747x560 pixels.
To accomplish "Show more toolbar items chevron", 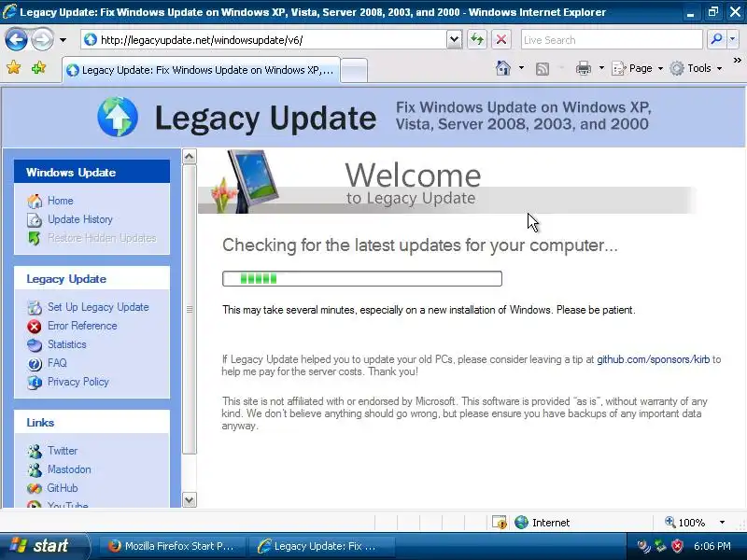I will coord(738,61).
